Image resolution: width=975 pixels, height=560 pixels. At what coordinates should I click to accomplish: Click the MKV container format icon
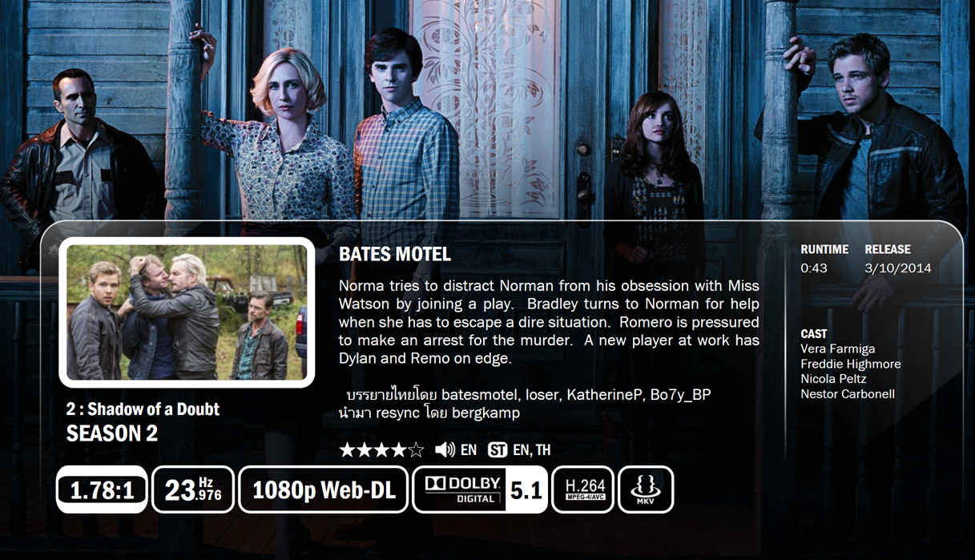[646, 489]
